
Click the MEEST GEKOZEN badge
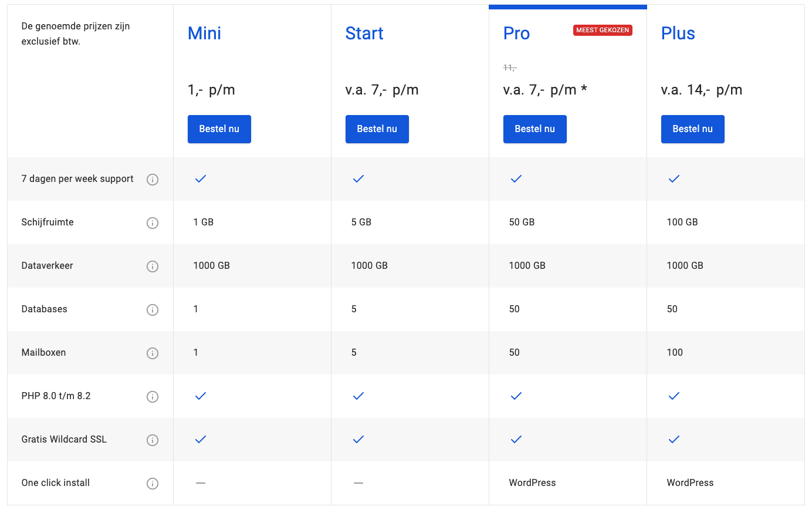pos(603,30)
